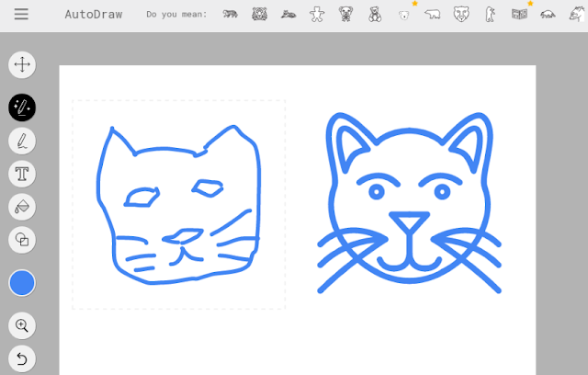Select the Type text tool
The height and width of the screenshot is (375, 588).
coord(22,174)
